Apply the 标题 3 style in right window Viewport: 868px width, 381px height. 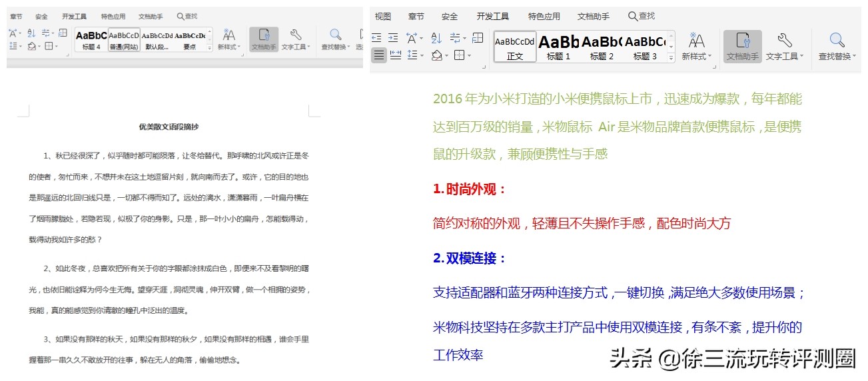coord(645,47)
